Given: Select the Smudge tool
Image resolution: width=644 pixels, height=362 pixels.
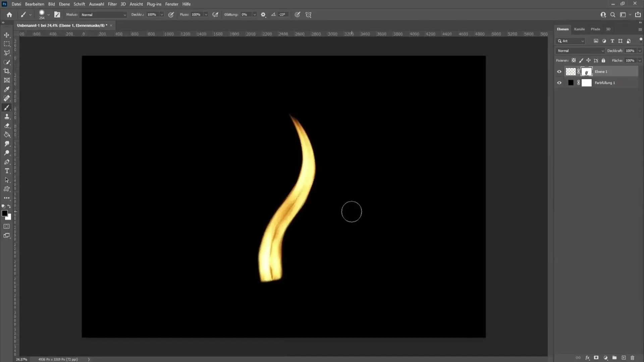Looking at the screenshot, I should [7, 144].
